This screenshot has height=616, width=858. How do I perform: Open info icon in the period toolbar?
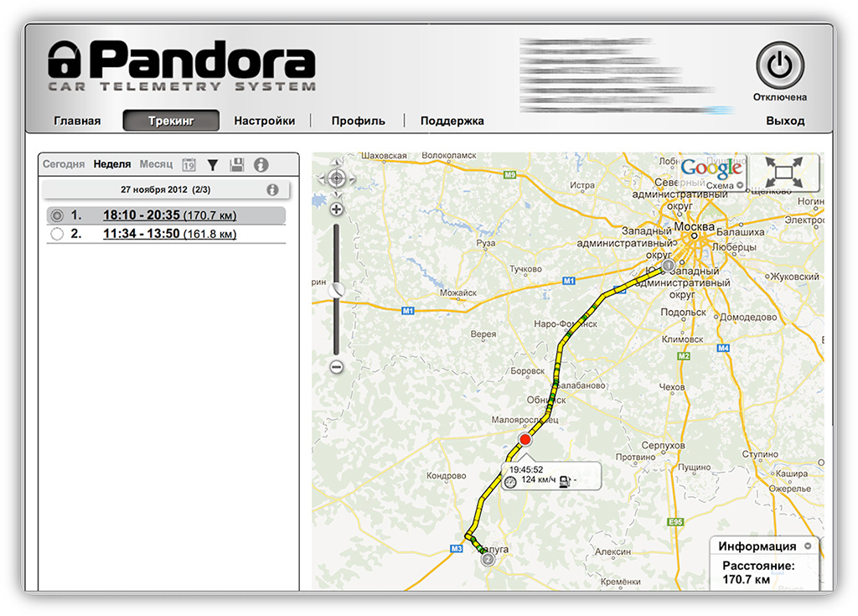coord(261,164)
